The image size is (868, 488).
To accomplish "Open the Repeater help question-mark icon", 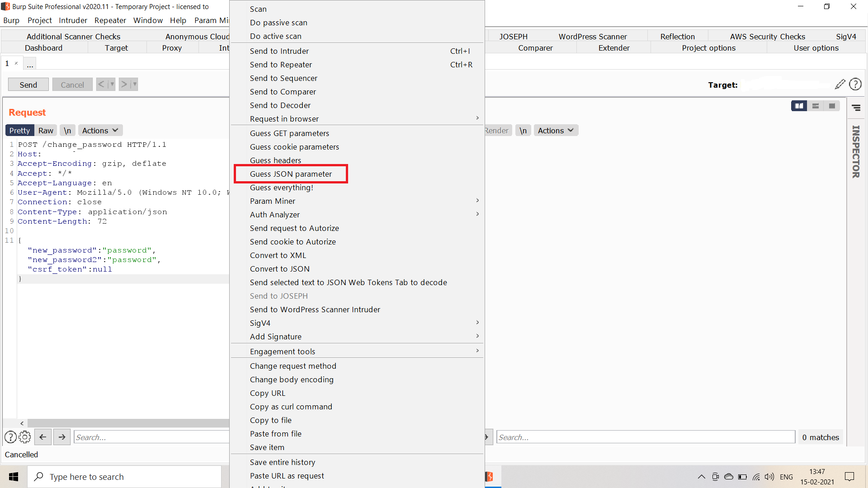I will pyautogui.click(x=855, y=84).
